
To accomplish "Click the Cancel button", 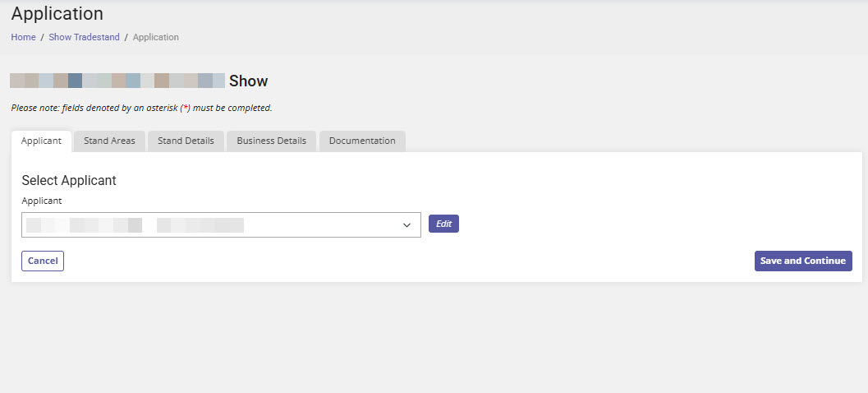I will (43, 261).
